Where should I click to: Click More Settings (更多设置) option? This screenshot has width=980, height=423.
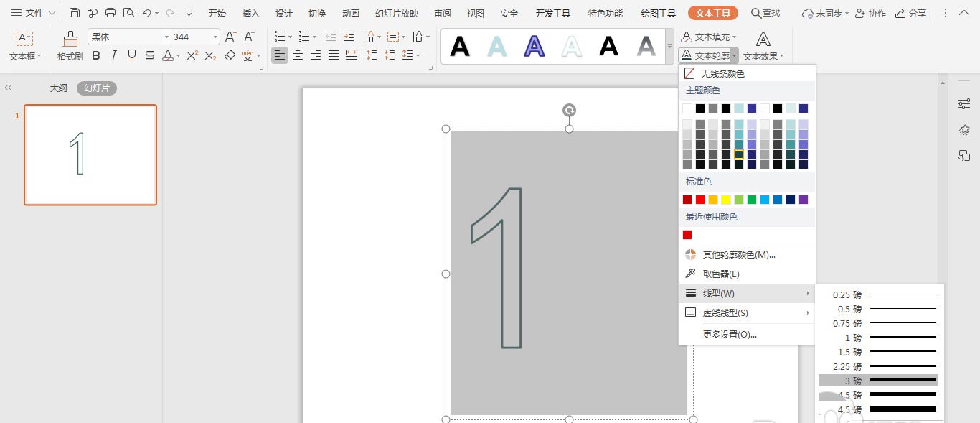(730, 335)
